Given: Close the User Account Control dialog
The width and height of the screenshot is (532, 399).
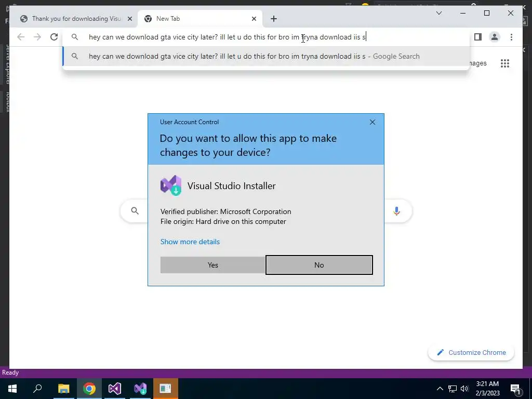Looking at the screenshot, I should click(x=372, y=122).
